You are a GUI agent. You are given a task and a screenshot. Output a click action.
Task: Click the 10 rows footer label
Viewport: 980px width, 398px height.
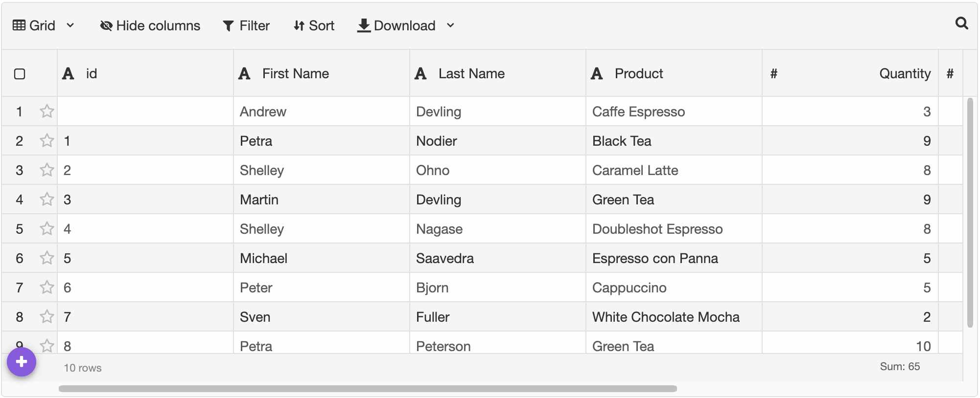[83, 368]
